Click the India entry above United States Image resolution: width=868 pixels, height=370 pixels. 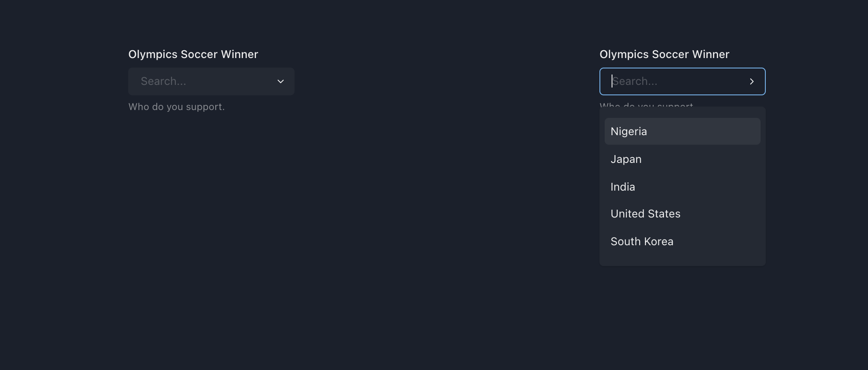[x=622, y=187]
